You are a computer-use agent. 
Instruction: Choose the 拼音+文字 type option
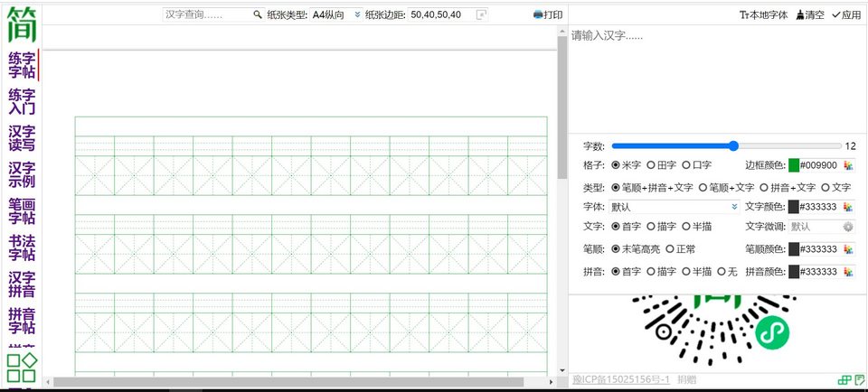click(764, 187)
